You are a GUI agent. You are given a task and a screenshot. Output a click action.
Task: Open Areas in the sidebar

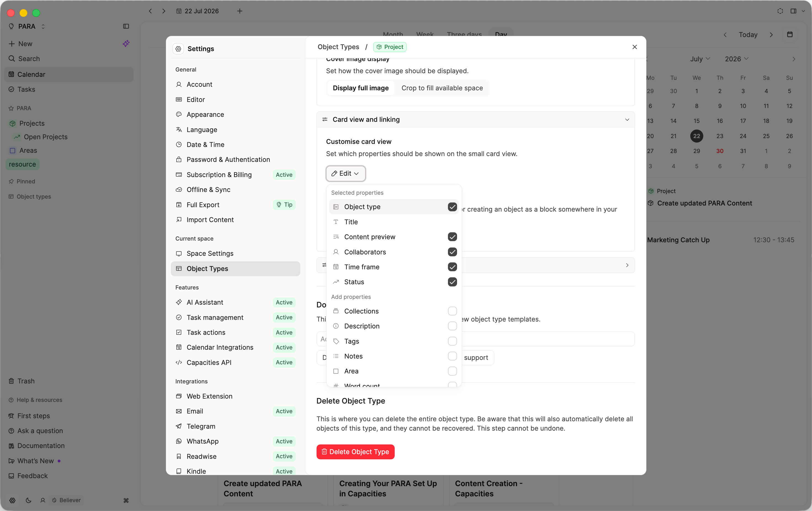(24, 150)
